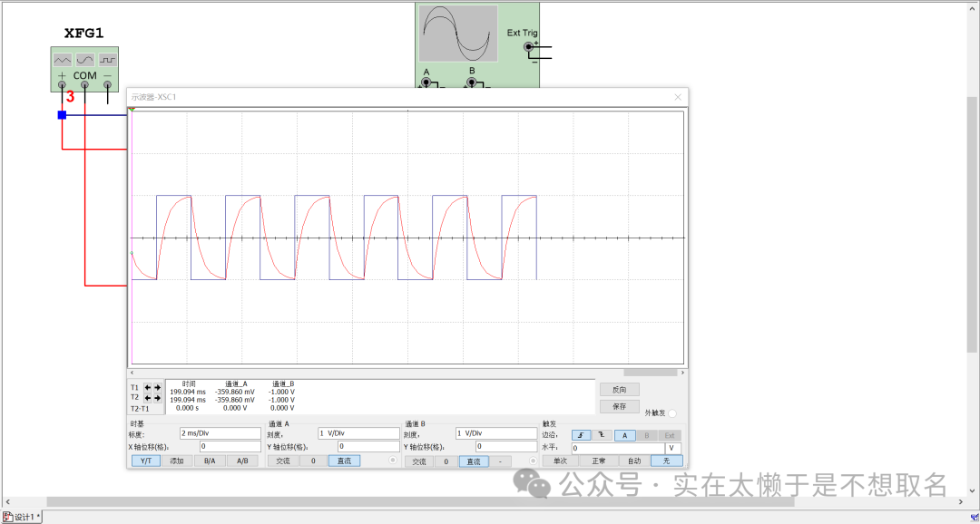Move T1 cursor right with arrow
The height and width of the screenshot is (524, 980).
point(158,387)
